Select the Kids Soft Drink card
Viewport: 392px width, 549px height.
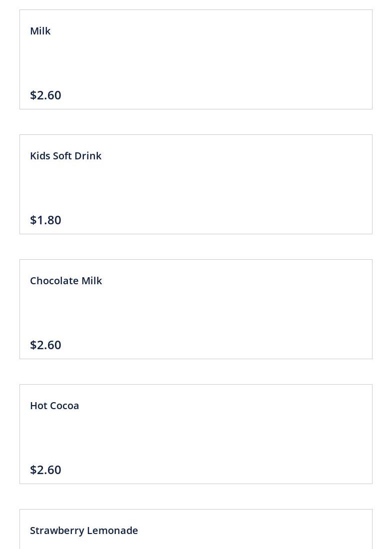(x=196, y=184)
